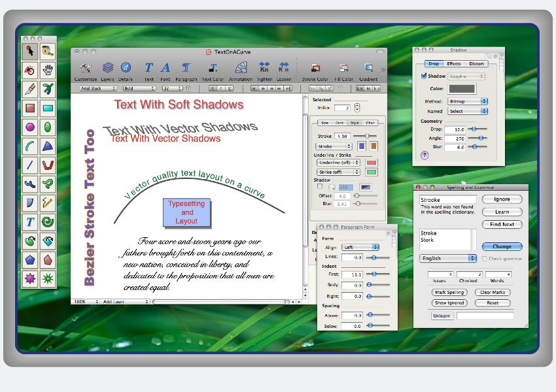The width and height of the screenshot is (556, 392).
Task: Switch to the Distort tab
Action: tap(477, 64)
